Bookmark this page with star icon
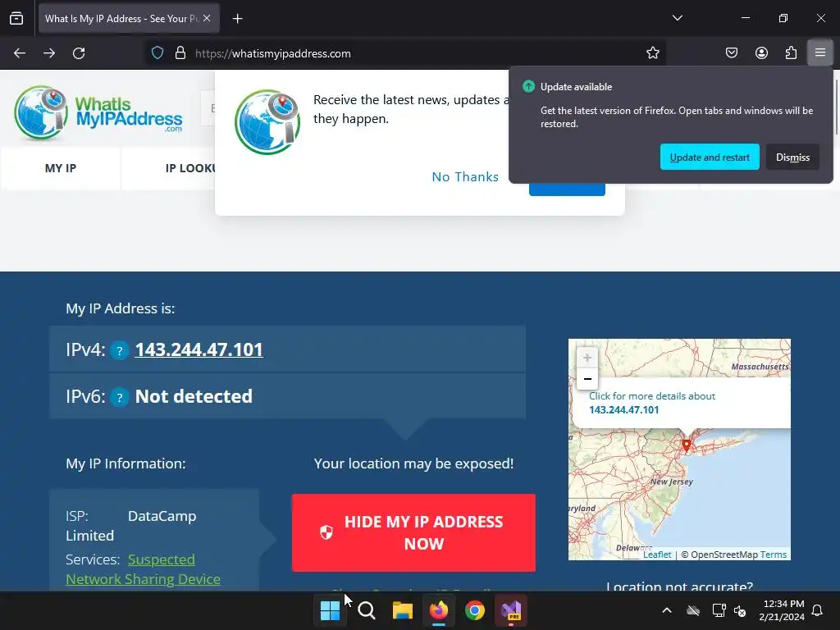Screen dimensions: 840x630 click(x=652, y=53)
